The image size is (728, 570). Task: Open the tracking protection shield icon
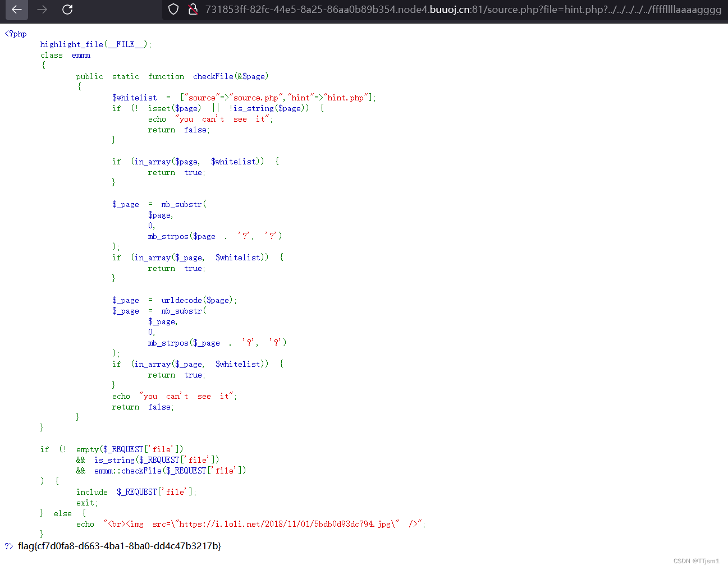pyautogui.click(x=173, y=10)
